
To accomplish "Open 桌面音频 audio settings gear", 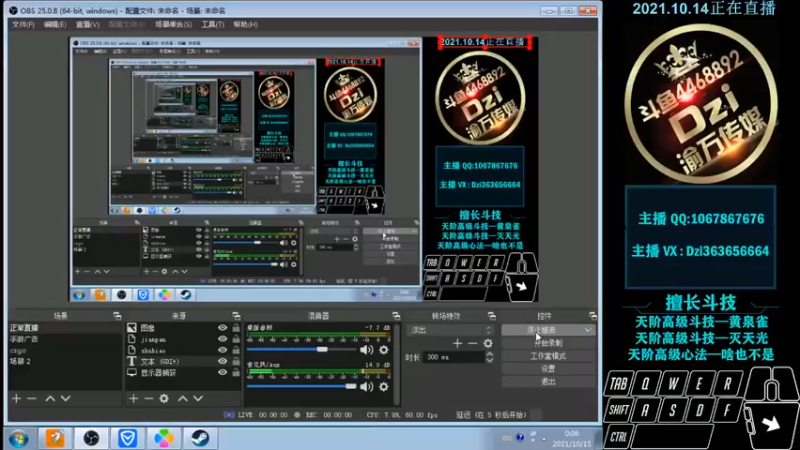I will click(384, 350).
